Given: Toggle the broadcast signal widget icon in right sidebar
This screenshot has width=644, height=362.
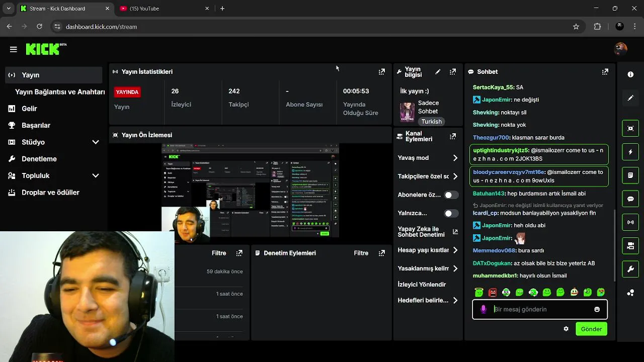Looking at the screenshot, I should point(630,222).
